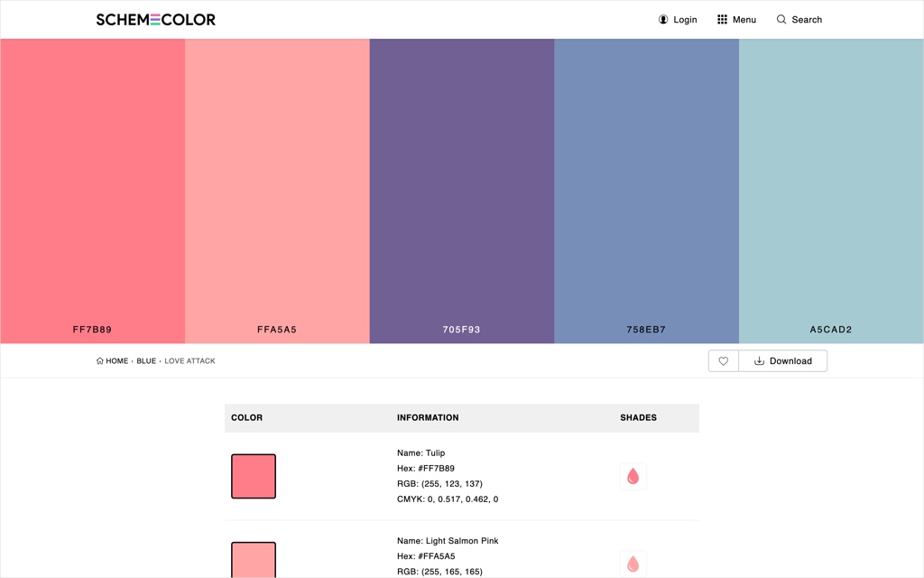This screenshot has height=578, width=924.
Task: Select the FFA5A5 salmon pink stripe
Action: (x=277, y=191)
